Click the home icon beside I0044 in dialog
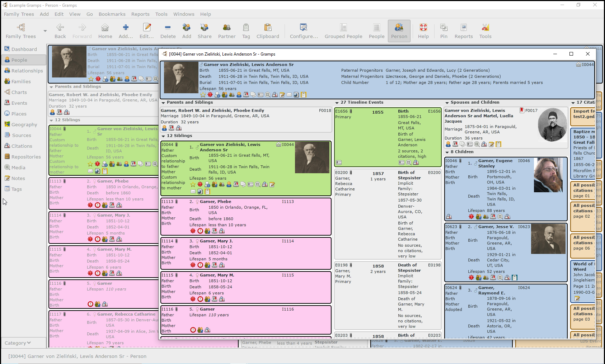This screenshot has height=364, width=605. (578, 65)
